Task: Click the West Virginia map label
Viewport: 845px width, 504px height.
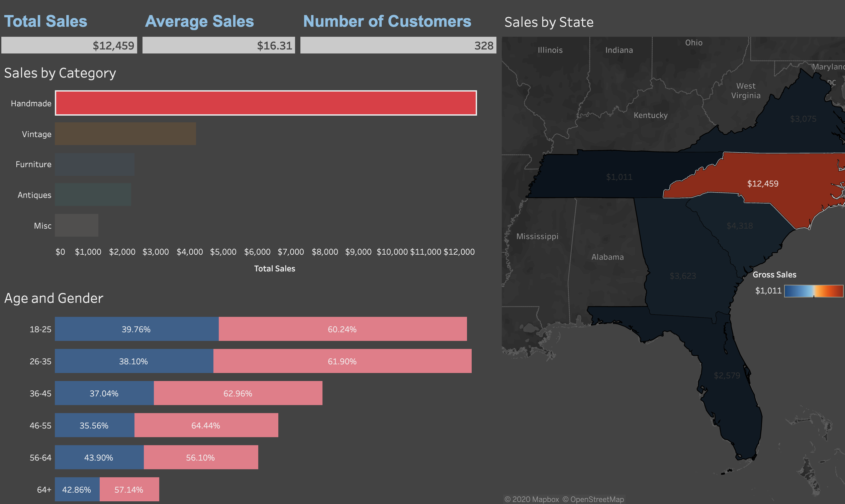Action: coord(746,91)
